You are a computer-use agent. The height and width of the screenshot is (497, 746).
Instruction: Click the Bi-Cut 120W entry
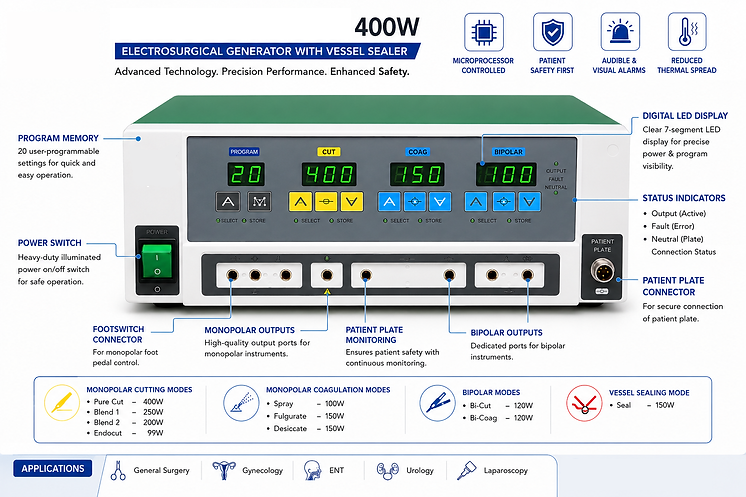tap(498, 406)
